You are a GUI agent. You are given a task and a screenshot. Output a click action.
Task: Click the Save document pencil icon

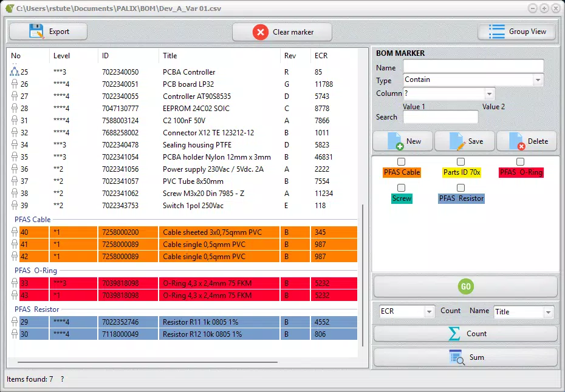click(457, 141)
